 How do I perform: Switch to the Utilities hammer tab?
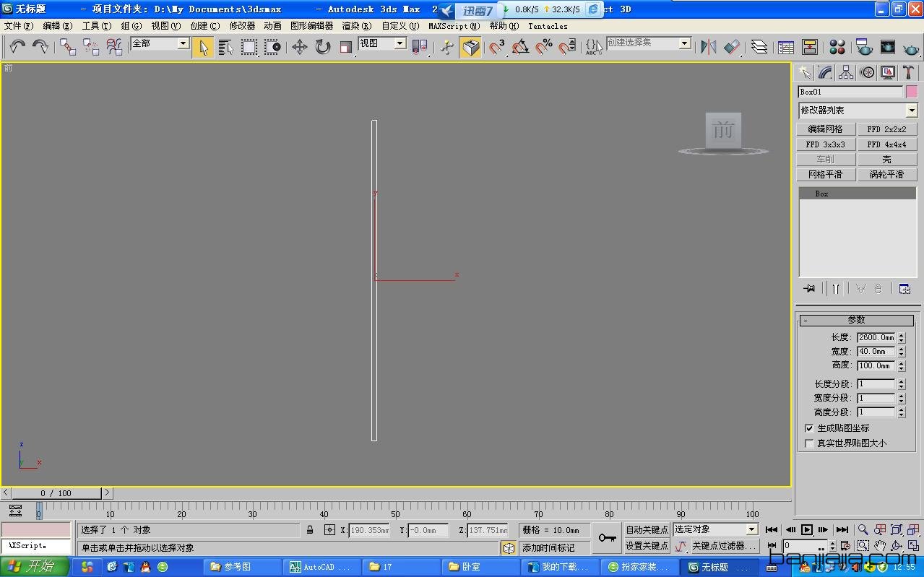point(909,72)
